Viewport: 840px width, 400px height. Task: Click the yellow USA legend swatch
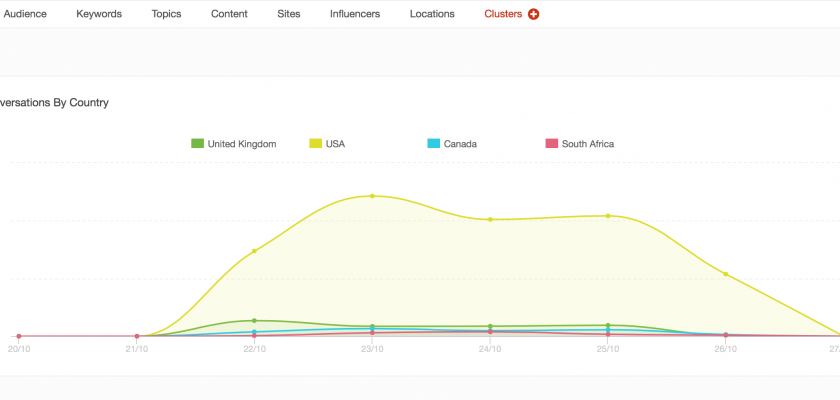[x=315, y=144]
